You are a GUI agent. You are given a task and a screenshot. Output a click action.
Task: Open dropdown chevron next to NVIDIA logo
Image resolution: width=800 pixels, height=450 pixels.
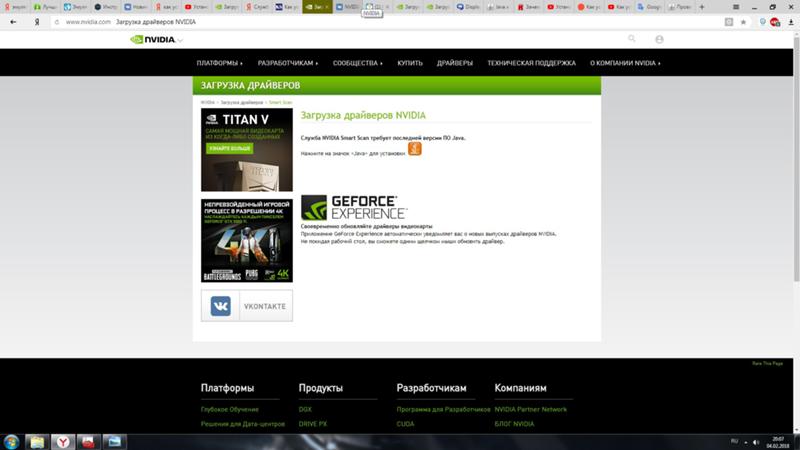coord(180,40)
